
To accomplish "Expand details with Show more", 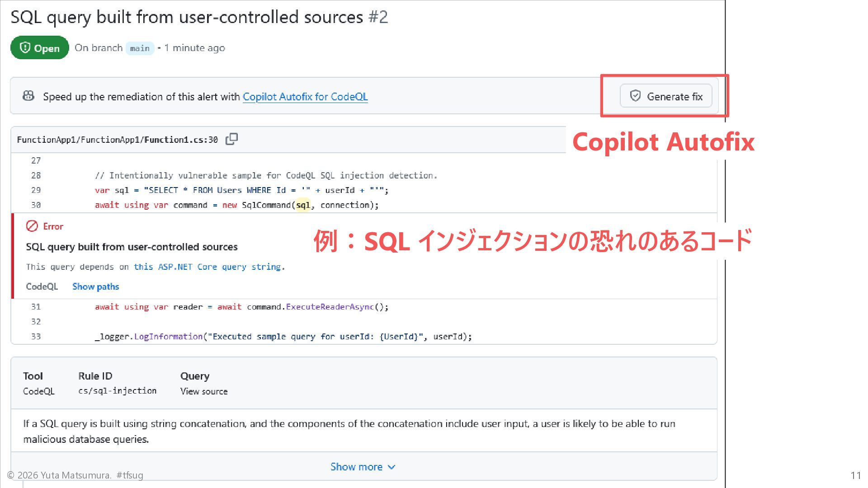I will coord(356,467).
